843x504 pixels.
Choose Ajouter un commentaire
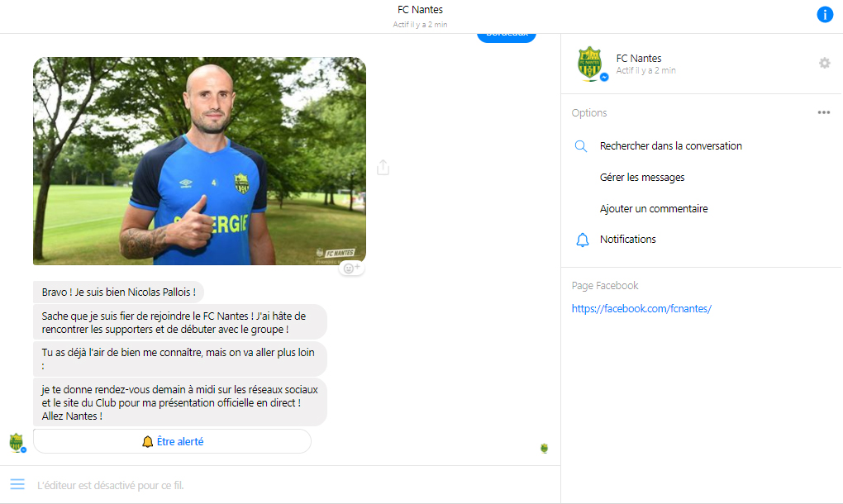coord(654,208)
